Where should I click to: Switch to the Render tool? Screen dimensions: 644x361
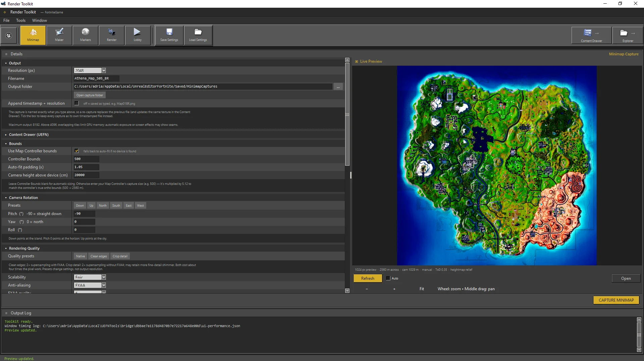[111, 35]
